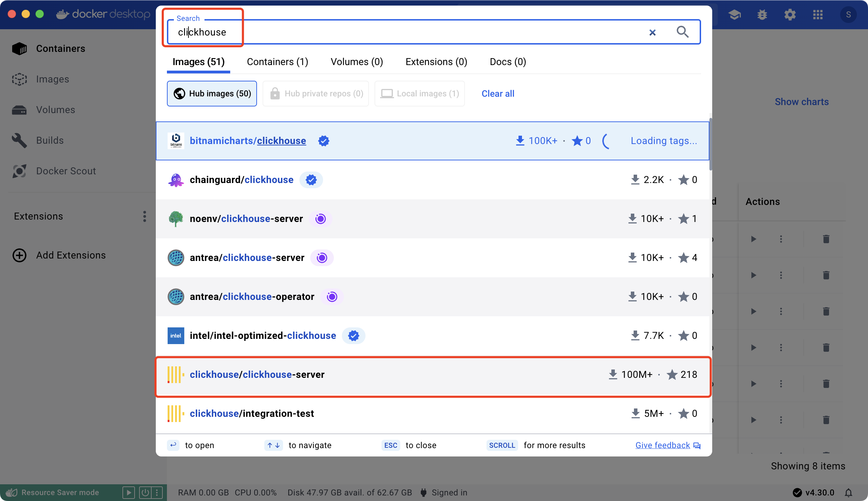Open bitnamicharts/clickhouse result

[x=432, y=141]
